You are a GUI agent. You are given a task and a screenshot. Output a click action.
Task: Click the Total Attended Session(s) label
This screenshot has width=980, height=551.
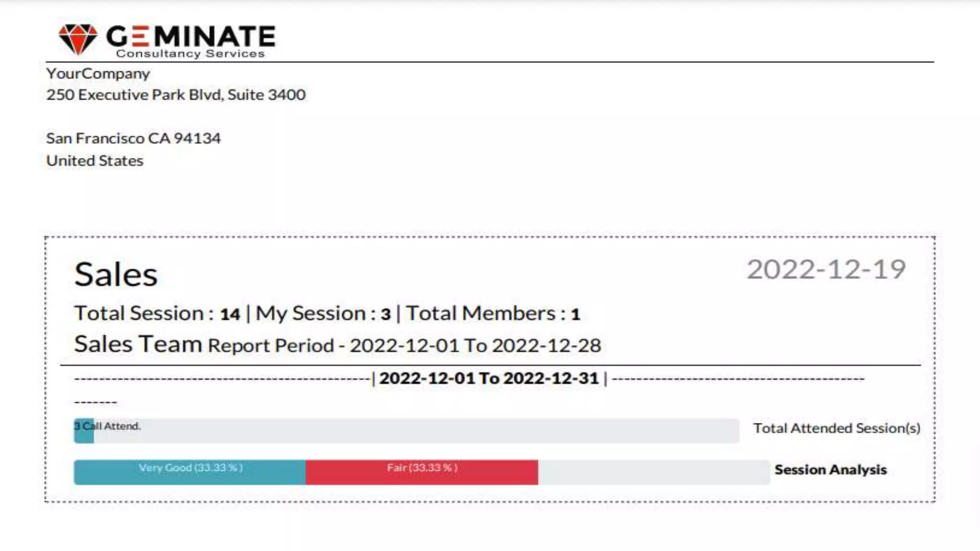[x=836, y=428]
